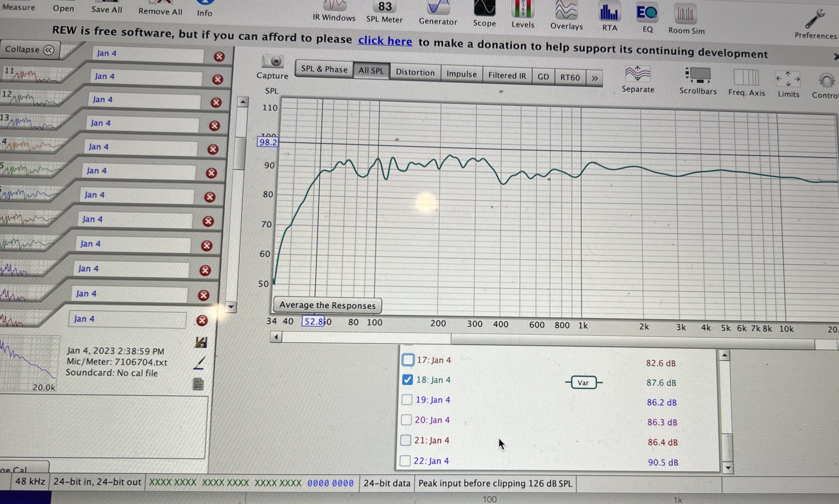
Task: Click the empty notes text area
Action: coord(103,427)
